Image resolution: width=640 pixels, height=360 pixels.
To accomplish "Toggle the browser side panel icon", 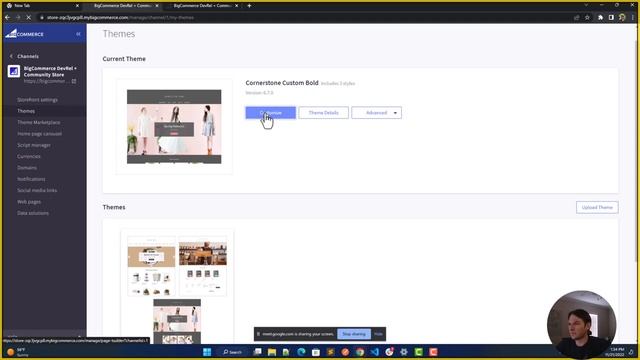I will coord(611,18).
